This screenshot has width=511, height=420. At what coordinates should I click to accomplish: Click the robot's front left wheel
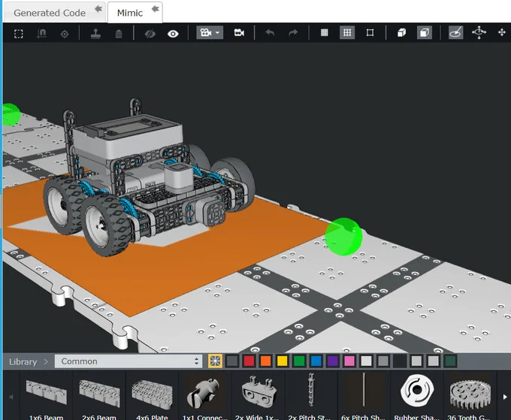(105, 225)
